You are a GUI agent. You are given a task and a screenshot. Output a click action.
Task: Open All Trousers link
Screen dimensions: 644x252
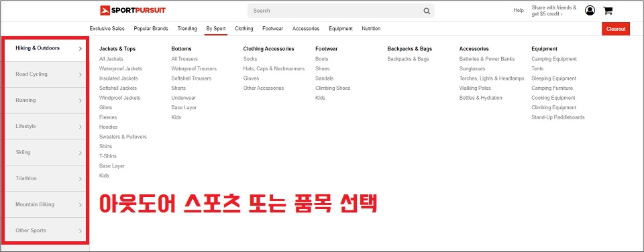click(x=184, y=59)
